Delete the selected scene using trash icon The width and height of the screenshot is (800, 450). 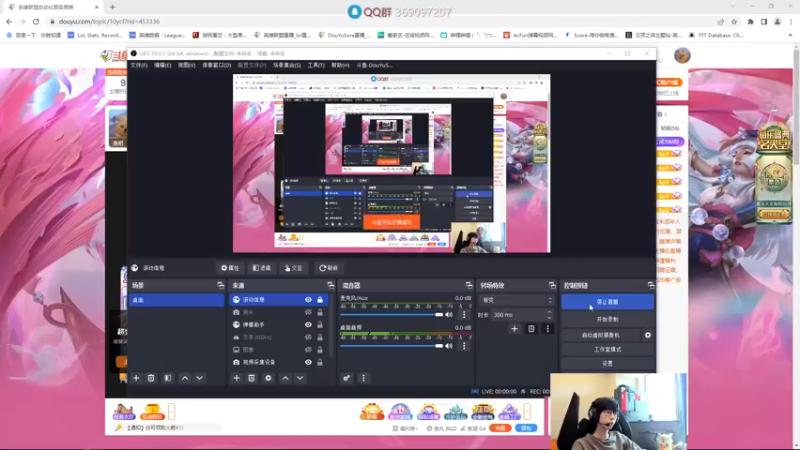coord(151,378)
